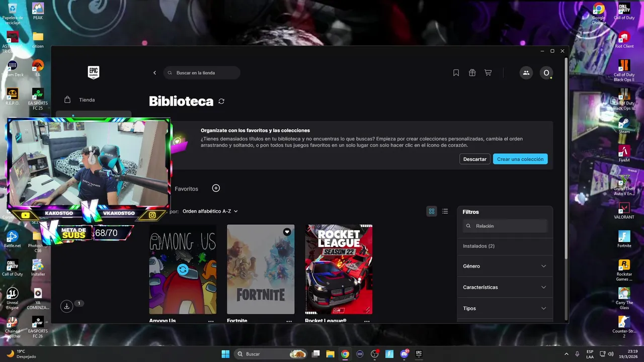The height and width of the screenshot is (362, 644).
Task: Add a new collection with plus icon
Action: pyautogui.click(x=216, y=188)
